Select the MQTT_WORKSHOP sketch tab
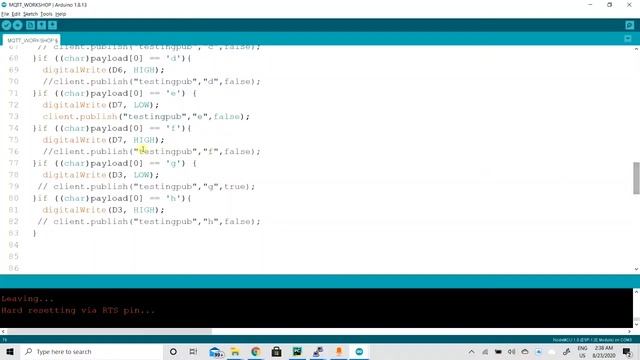The height and width of the screenshot is (360, 640). tap(31, 40)
